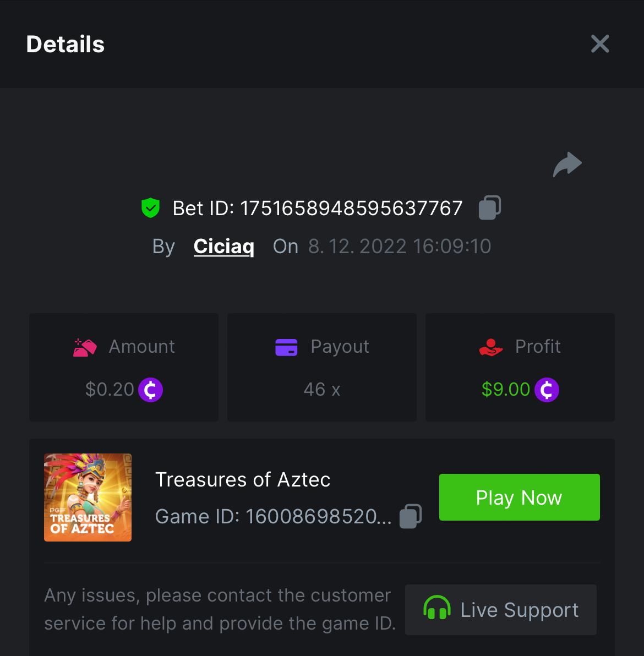Click the Amount money icon
This screenshot has width=644, height=656.
tap(85, 347)
